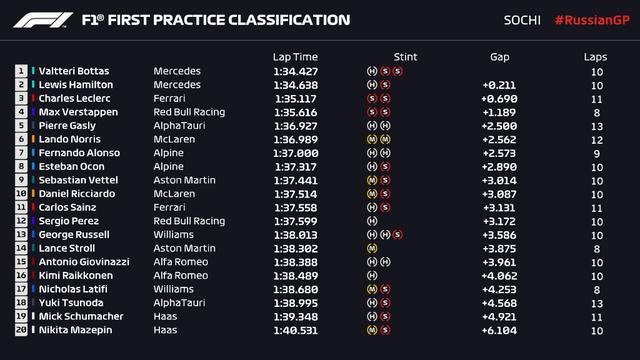Click the last soft tyre icon for George Russell
Image resolution: width=640 pixels, height=360 pixels.
pyautogui.click(x=398, y=235)
